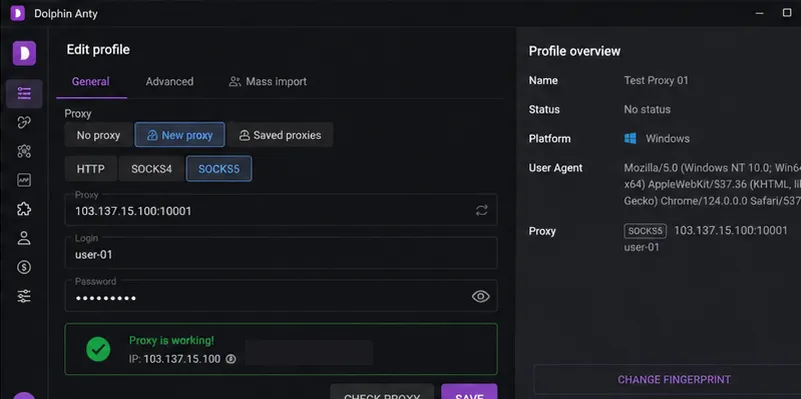The height and width of the screenshot is (399, 801).
Task: Select the No proxy option
Action: click(99, 135)
